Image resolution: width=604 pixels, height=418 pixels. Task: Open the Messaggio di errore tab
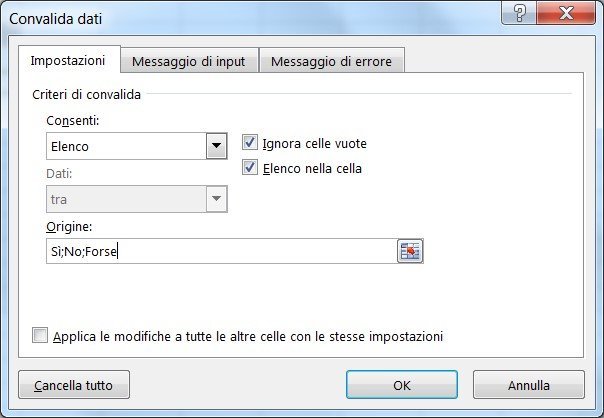[332, 61]
